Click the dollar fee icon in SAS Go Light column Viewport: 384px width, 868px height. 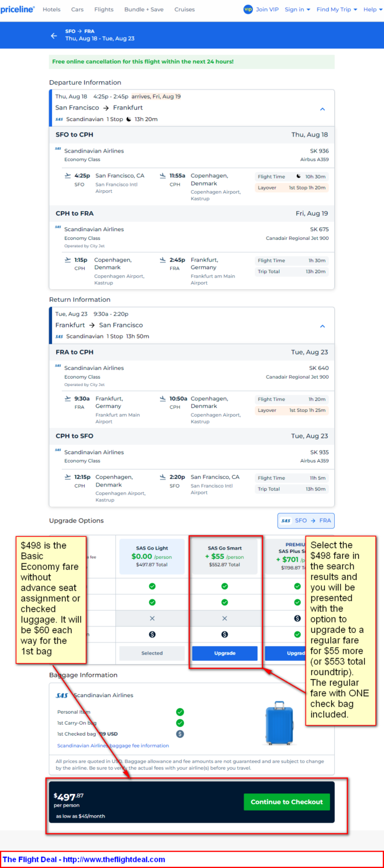pyautogui.click(x=152, y=635)
